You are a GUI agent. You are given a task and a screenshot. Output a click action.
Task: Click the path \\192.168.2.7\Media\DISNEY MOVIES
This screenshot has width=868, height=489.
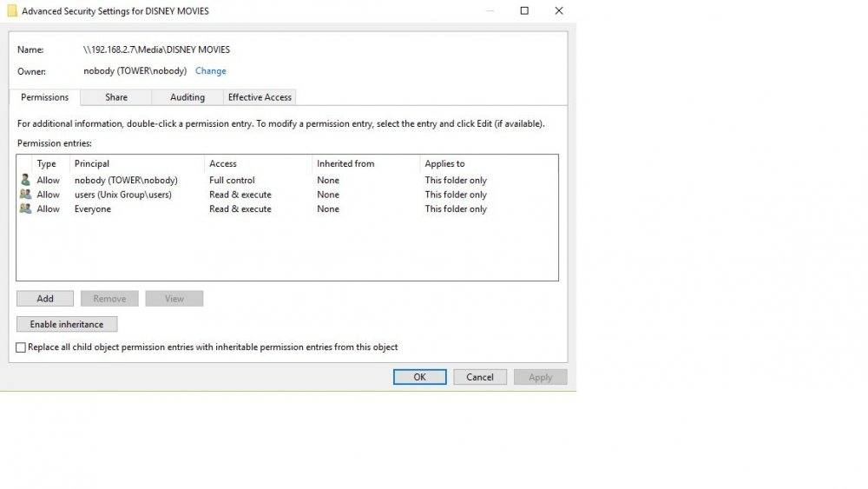(x=156, y=50)
